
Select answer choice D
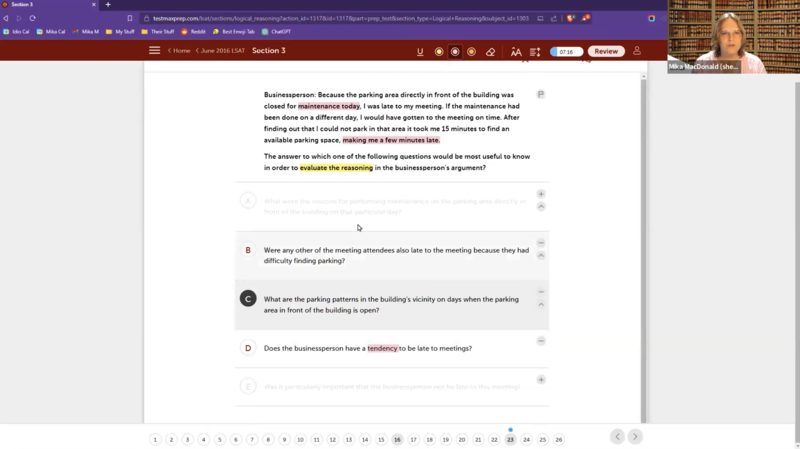[x=248, y=348]
